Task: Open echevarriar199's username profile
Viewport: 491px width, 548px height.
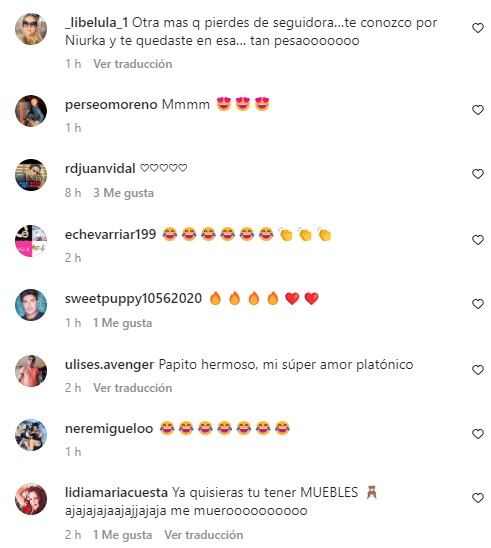Action: click(x=110, y=234)
